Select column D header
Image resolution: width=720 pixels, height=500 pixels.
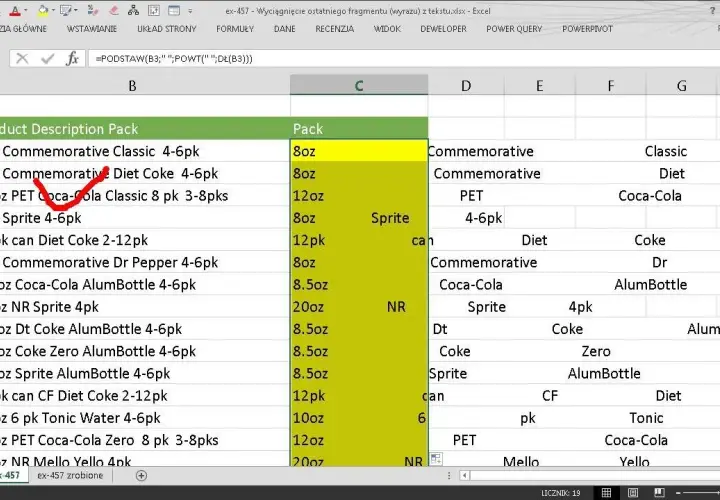tap(466, 85)
